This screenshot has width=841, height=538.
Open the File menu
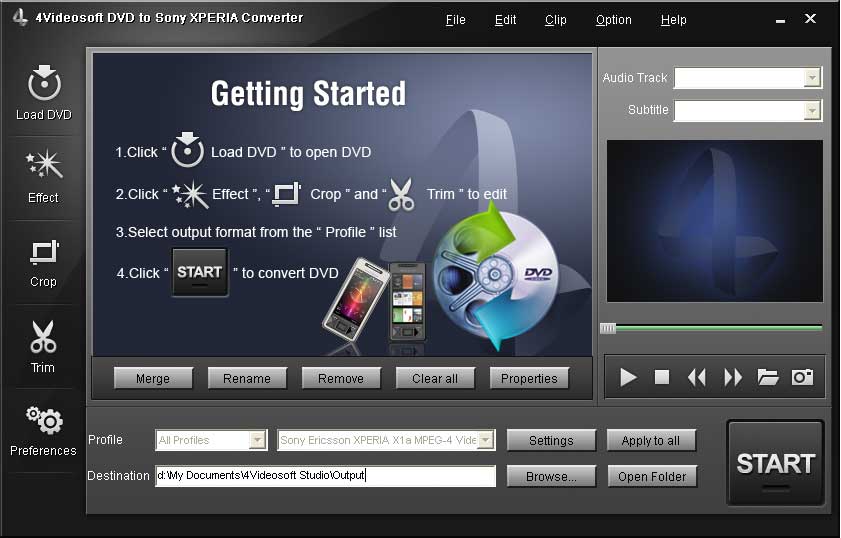pyautogui.click(x=455, y=20)
